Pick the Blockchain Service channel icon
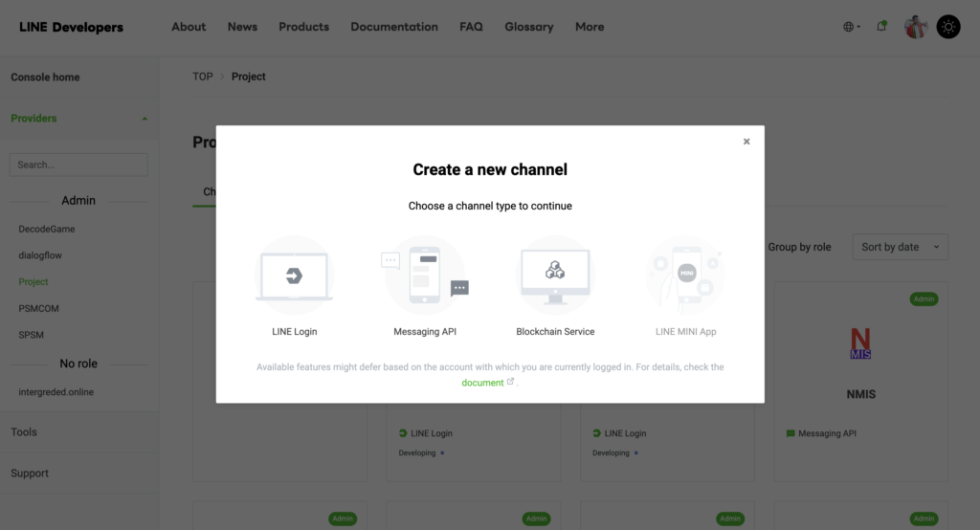Viewport: 980px width, 530px height. 555,275
